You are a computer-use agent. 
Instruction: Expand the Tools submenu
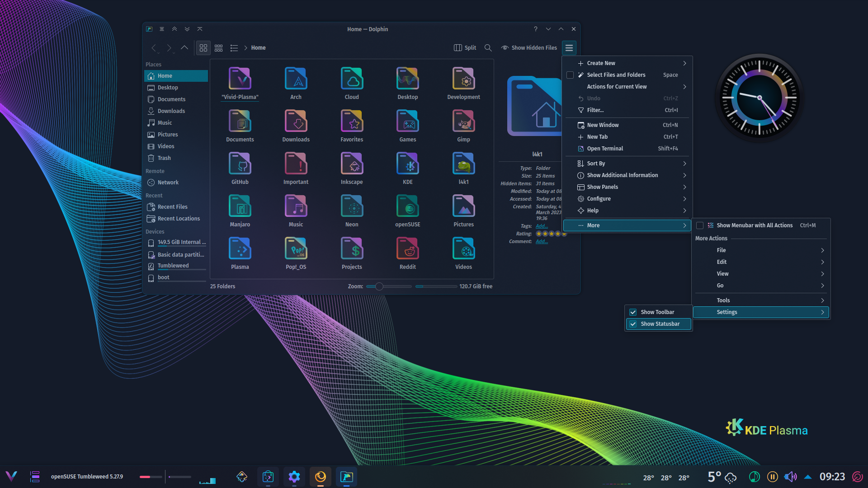click(x=761, y=300)
